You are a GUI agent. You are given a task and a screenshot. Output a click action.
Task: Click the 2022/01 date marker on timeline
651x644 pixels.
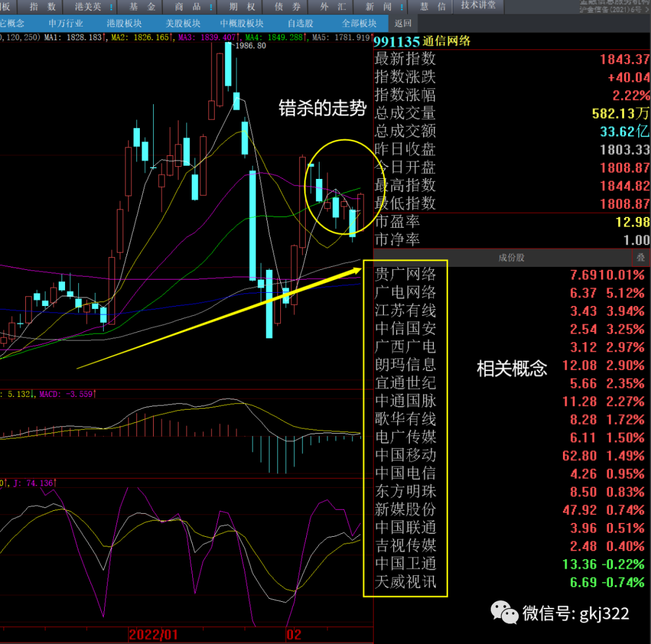154,634
